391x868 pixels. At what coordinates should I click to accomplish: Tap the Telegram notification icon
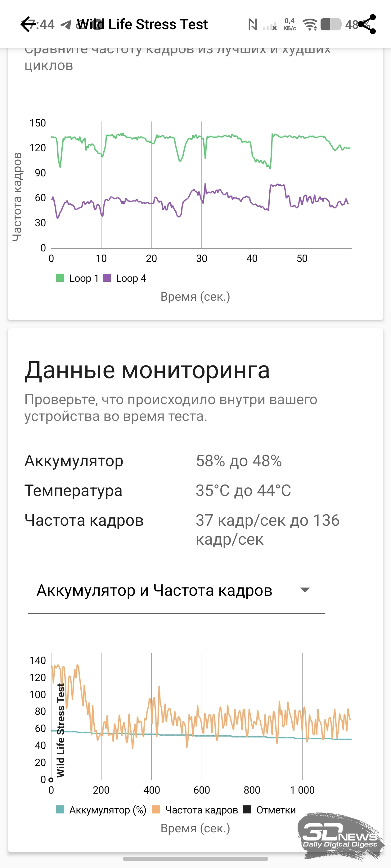[x=66, y=24]
